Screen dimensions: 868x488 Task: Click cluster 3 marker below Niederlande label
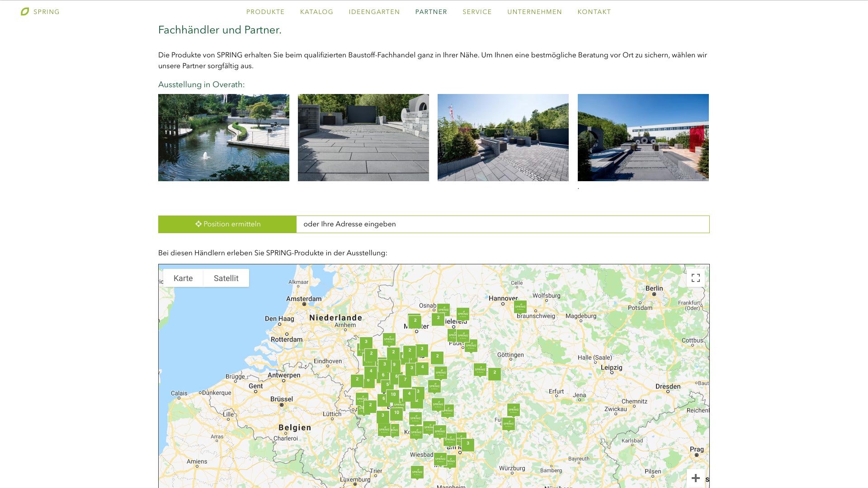pos(366,343)
